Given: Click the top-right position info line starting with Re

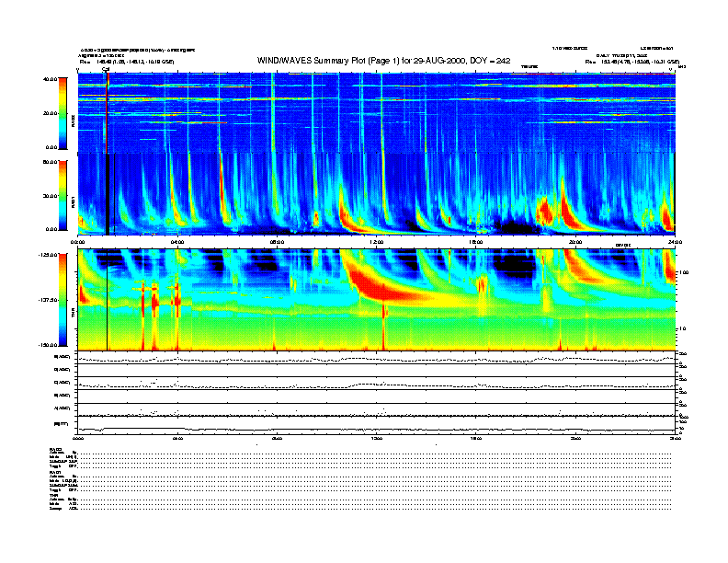Looking at the screenshot, I should [x=631, y=62].
